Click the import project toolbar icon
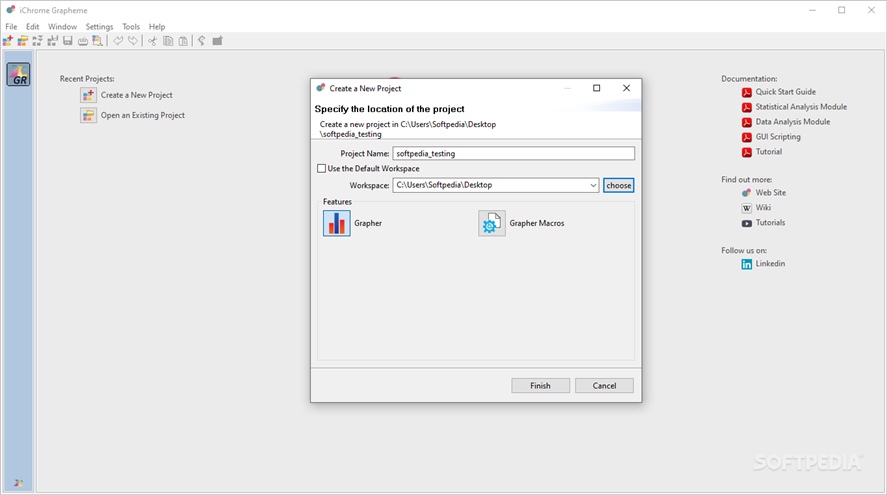This screenshot has height=495, width=887. click(x=37, y=41)
